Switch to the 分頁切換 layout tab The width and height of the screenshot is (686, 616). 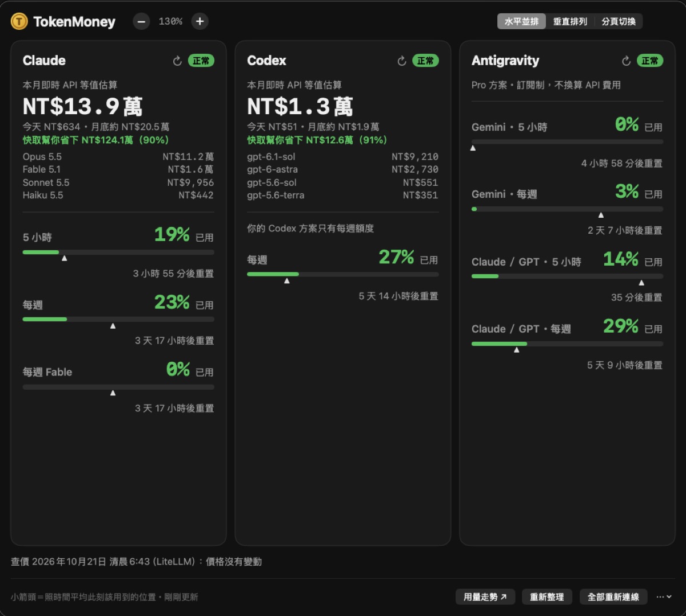(x=619, y=22)
